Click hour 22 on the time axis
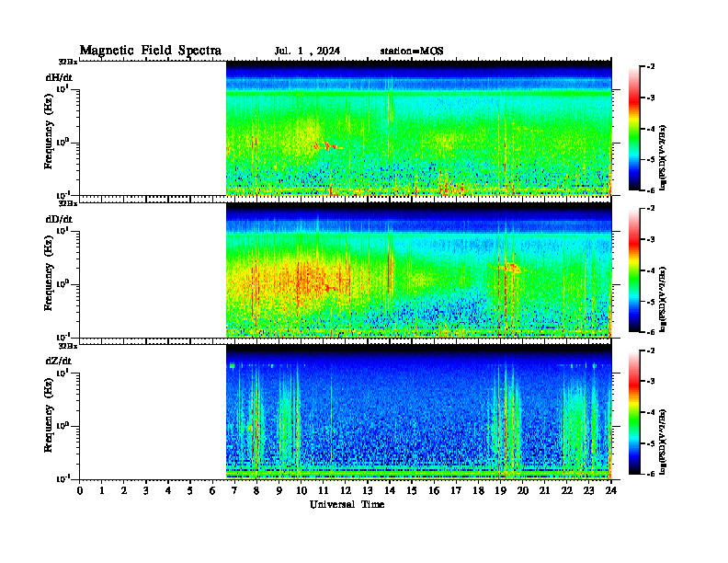Screen dimensions: 728x563 coord(566,491)
